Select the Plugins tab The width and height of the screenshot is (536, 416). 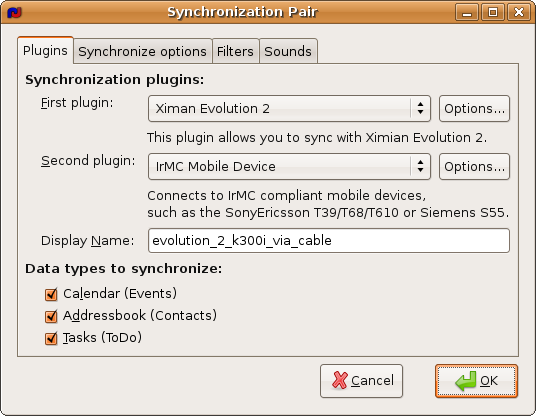tap(45, 51)
